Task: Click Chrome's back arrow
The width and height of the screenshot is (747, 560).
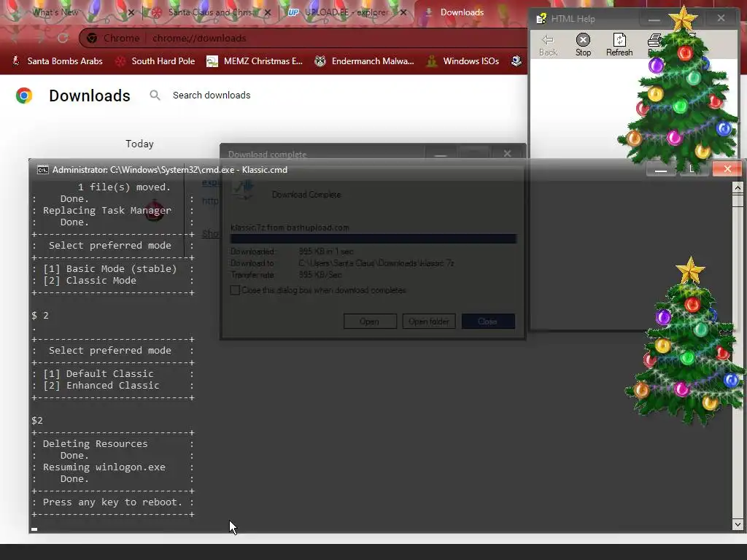Action: tap(15, 38)
